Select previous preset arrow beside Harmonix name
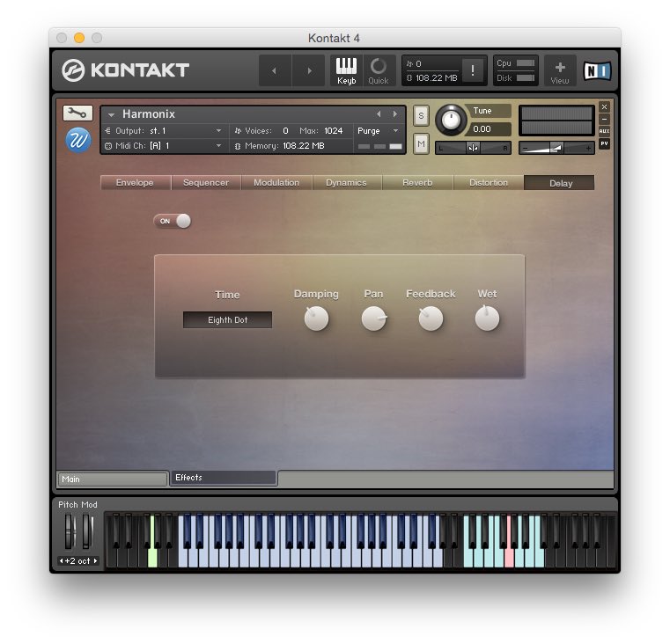This screenshot has width=670, height=644. point(379,114)
